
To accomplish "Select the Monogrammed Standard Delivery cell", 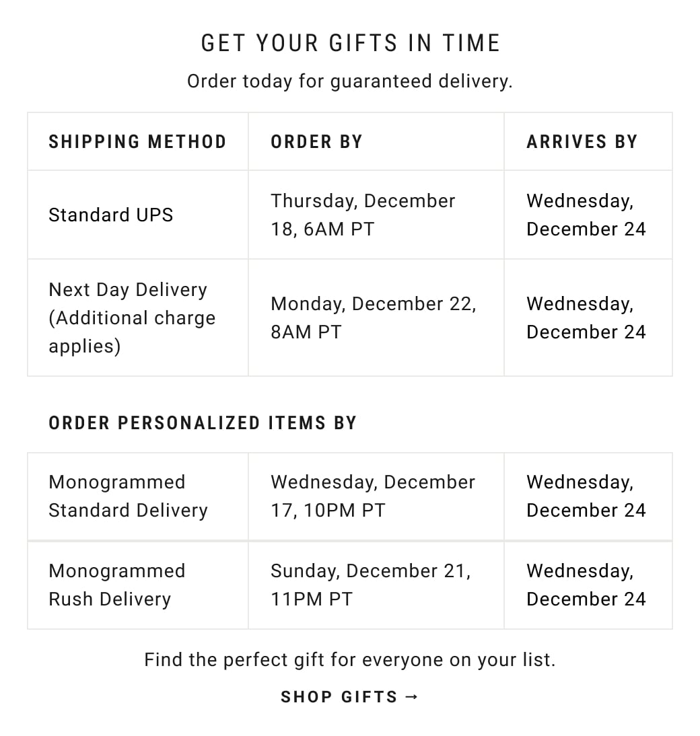I will click(128, 496).
